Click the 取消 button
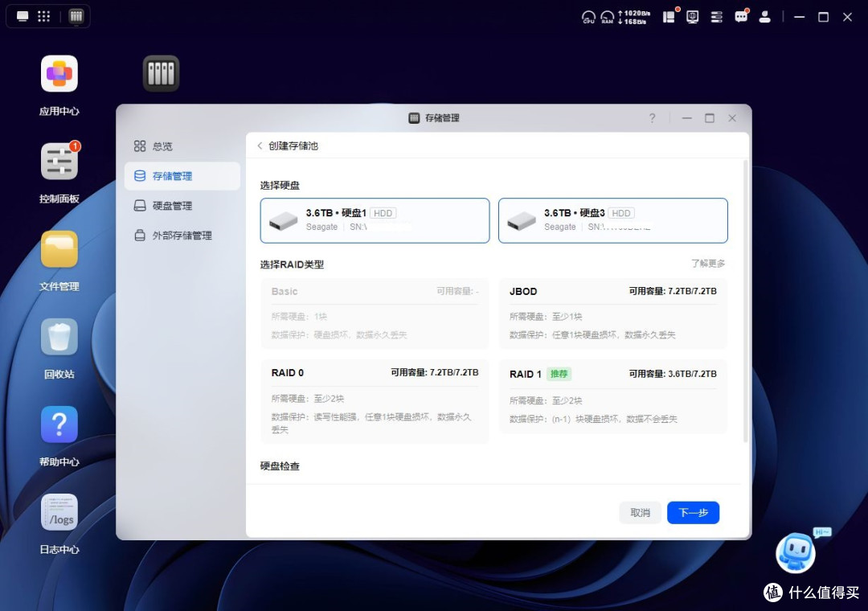This screenshot has height=611, width=868. (x=640, y=513)
